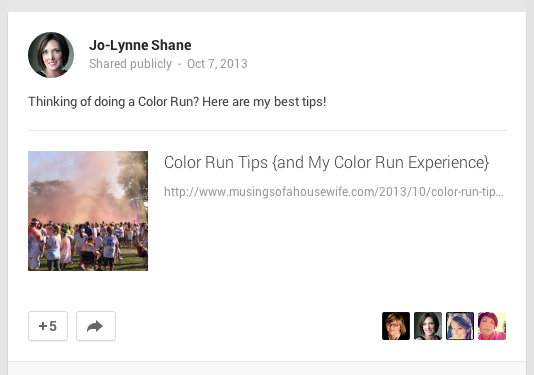Click the gray page background above the card

pyautogui.click(x=267, y=5)
